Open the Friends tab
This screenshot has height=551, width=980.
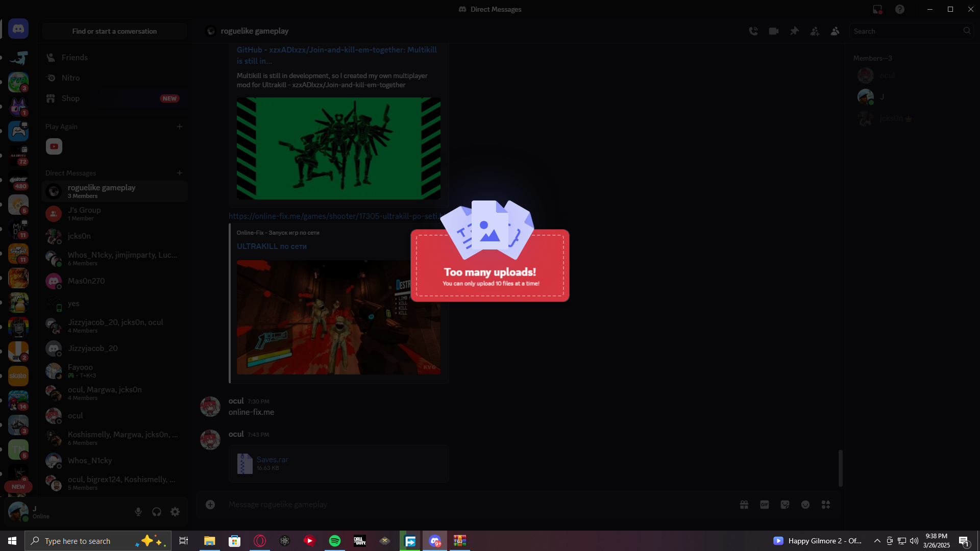tap(75, 58)
